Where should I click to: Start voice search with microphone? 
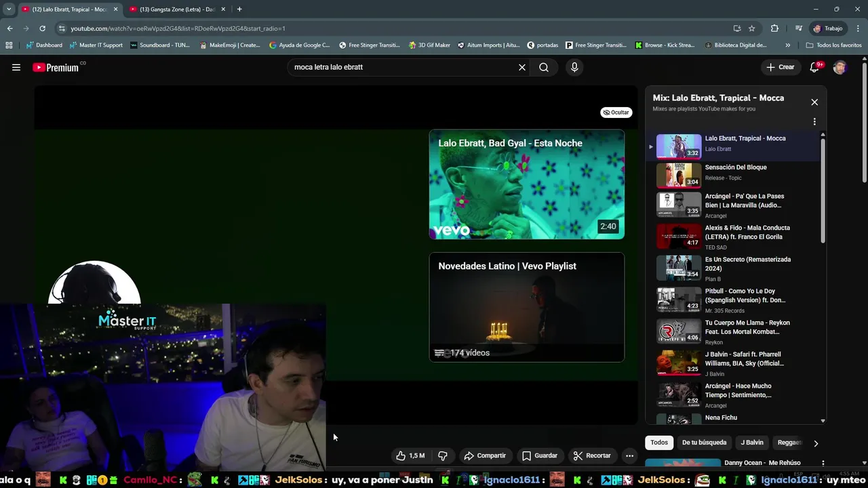click(574, 67)
